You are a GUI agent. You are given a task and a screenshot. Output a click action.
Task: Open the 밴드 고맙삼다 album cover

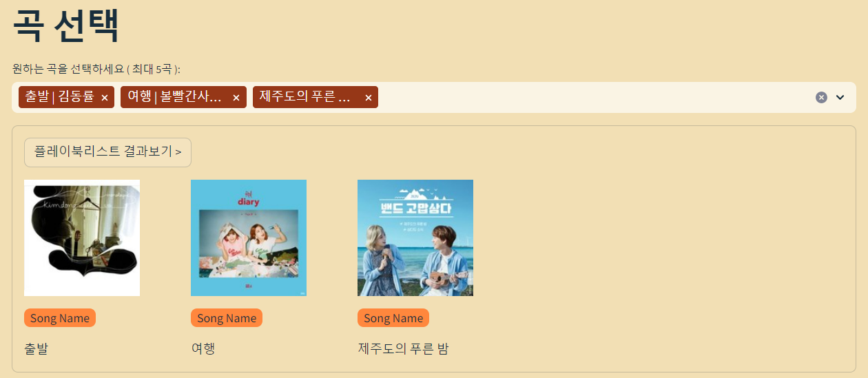click(x=415, y=238)
